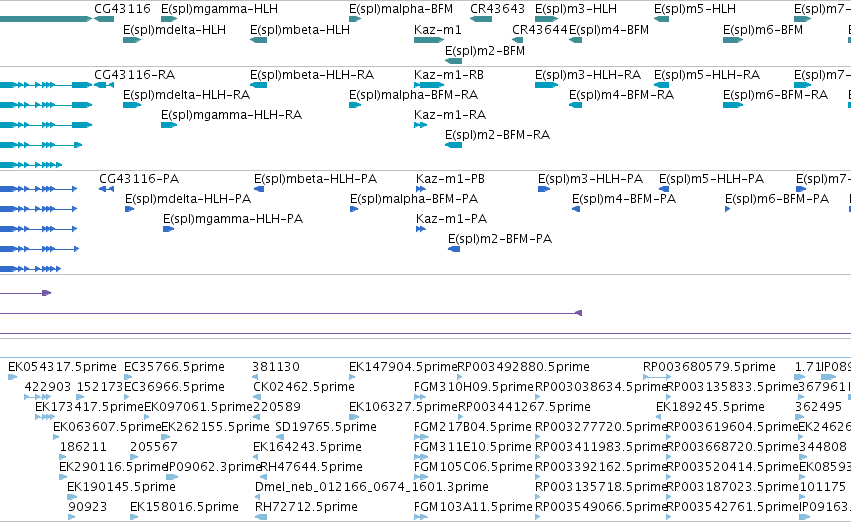The height and width of the screenshot is (522, 851).
Task: Select the E(spl)mgamma-HLH-RA transcript
Action: click(x=231, y=115)
